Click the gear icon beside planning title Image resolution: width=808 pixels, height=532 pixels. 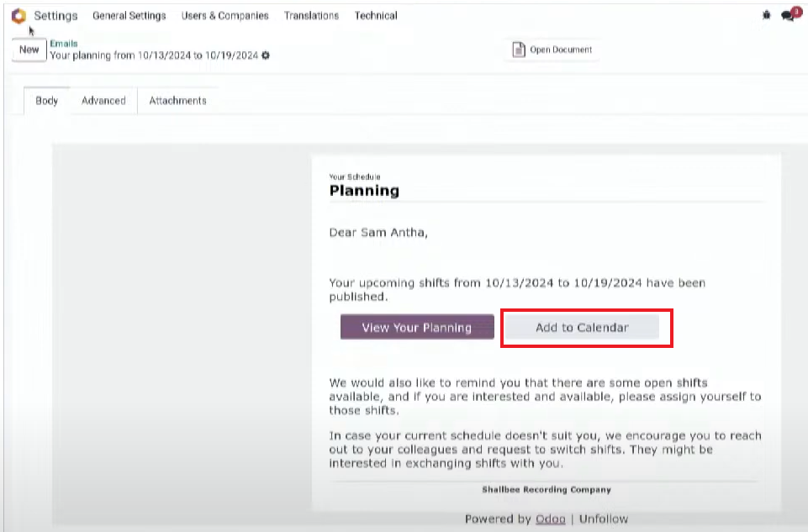click(x=266, y=55)
